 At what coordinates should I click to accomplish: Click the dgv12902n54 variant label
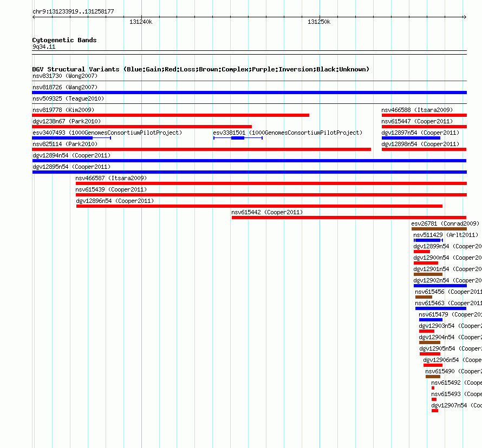(447, 280)
